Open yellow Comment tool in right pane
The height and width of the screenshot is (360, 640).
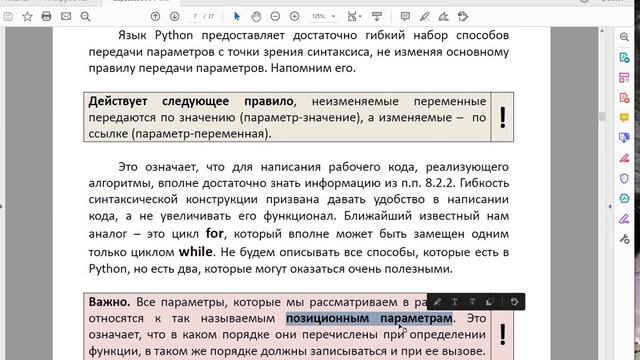click(624, 118)
